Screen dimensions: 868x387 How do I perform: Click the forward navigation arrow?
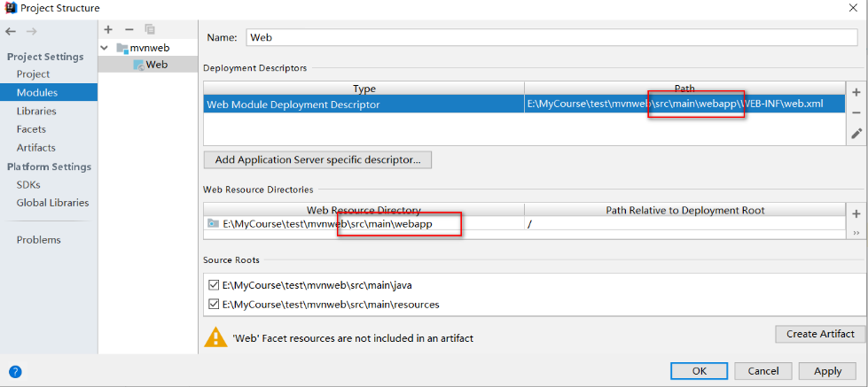click(x=32, y=32)
